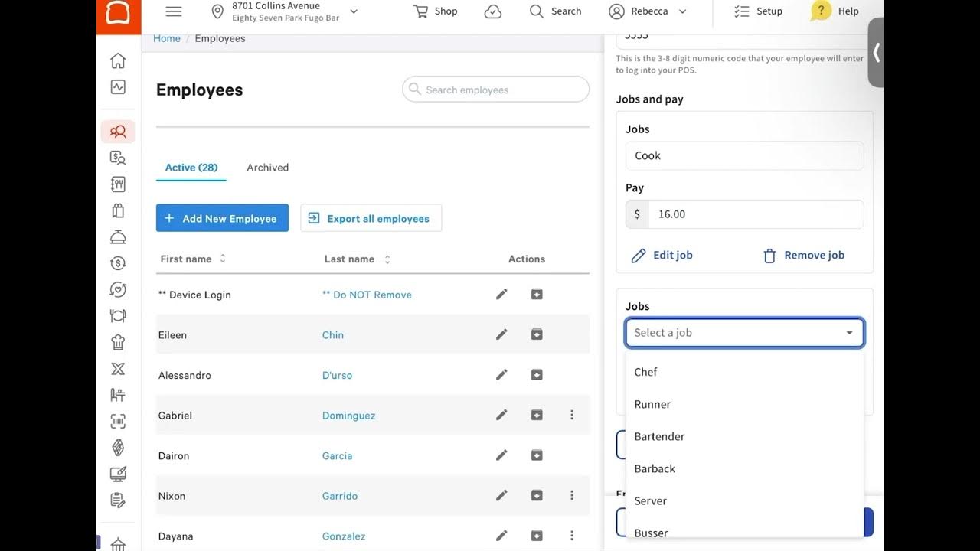Edit Eileen Chin's record with pencil icon

[501, 334]
